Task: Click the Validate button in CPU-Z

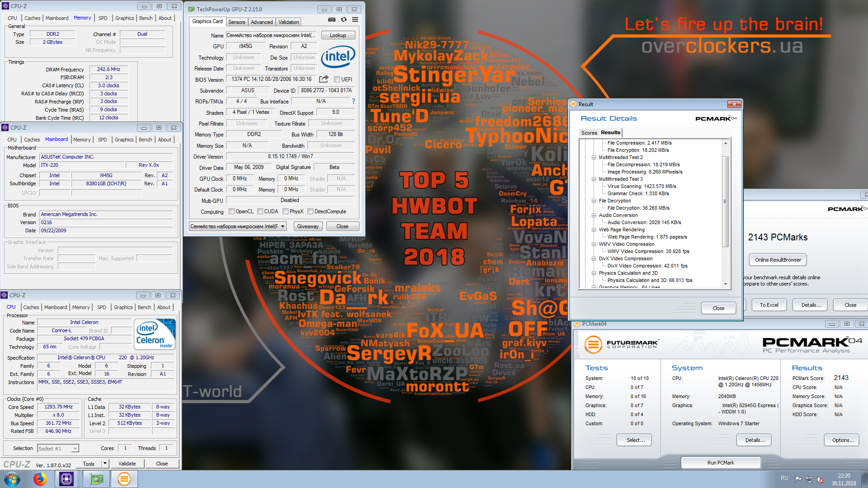Action: [x=127, y=464]
